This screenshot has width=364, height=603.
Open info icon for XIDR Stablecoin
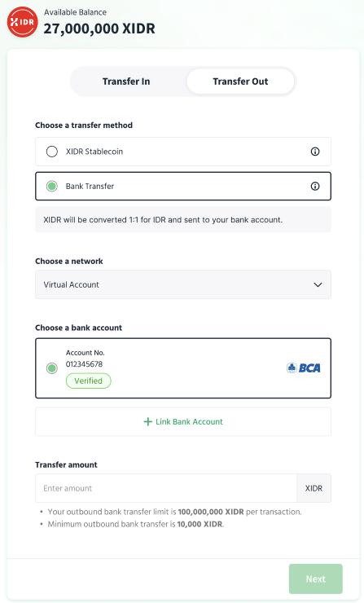315,152
